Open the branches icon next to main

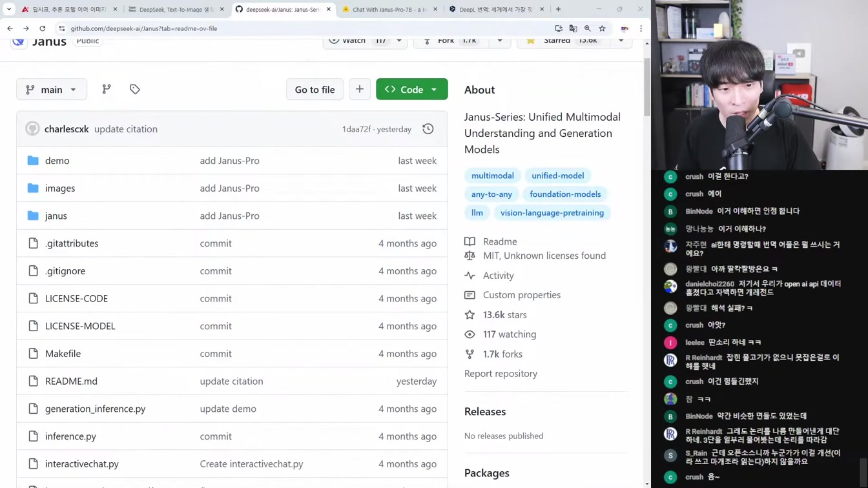pyautogui.click(x=107, y=89)
